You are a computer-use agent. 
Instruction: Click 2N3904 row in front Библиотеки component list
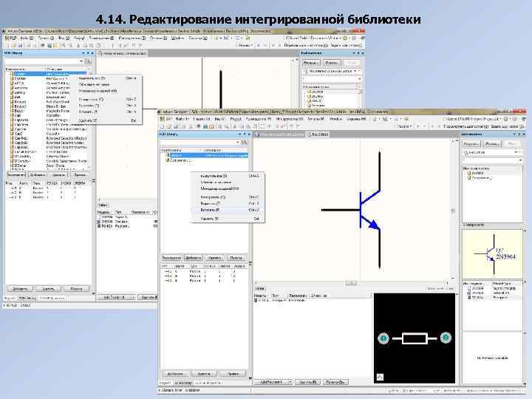492,173
